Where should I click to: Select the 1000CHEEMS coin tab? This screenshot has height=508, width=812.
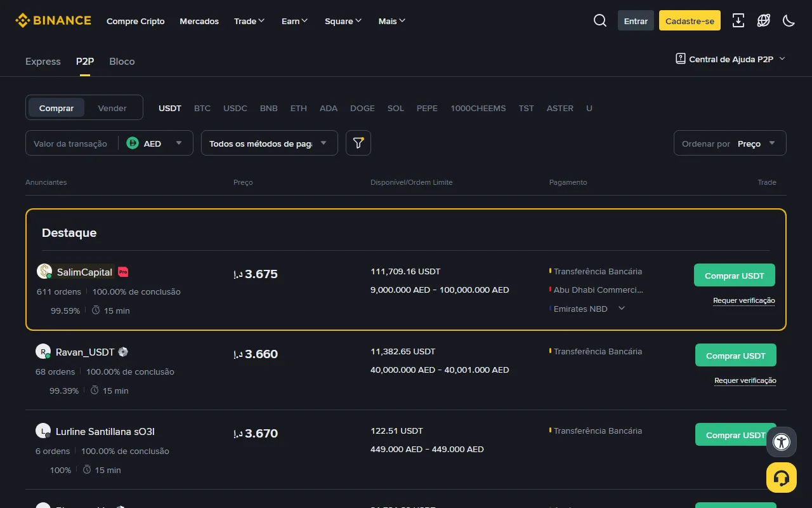[x=478, y=108]
